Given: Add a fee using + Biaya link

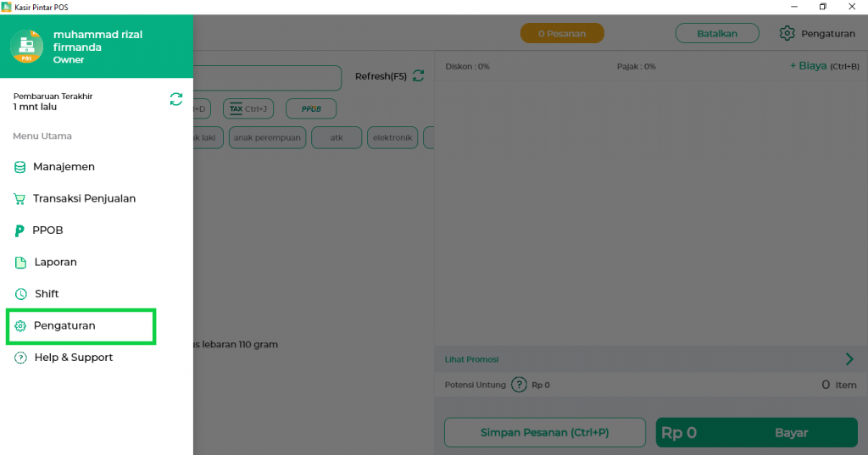Looking at the screenshot, I should tap(810, 66).
